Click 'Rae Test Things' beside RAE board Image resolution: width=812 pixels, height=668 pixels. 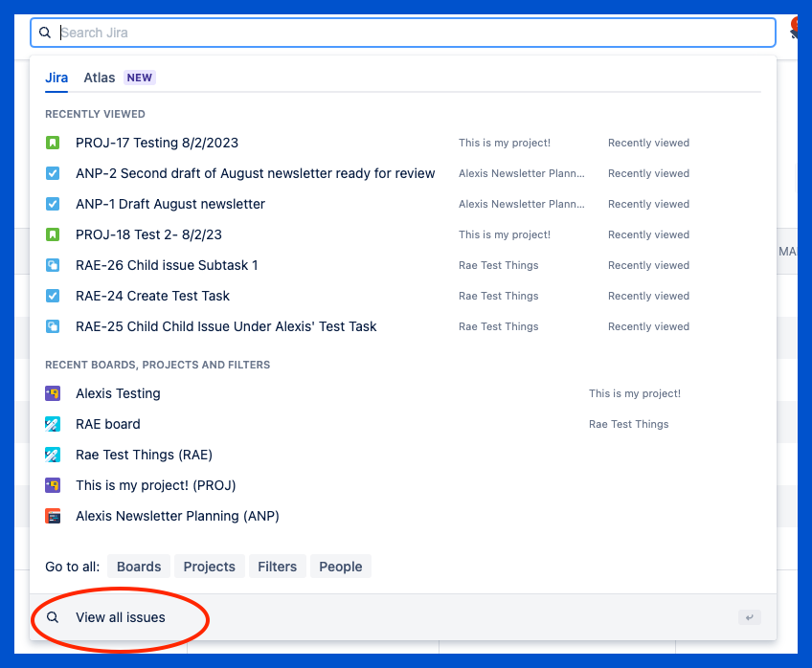tap(629, 424)
